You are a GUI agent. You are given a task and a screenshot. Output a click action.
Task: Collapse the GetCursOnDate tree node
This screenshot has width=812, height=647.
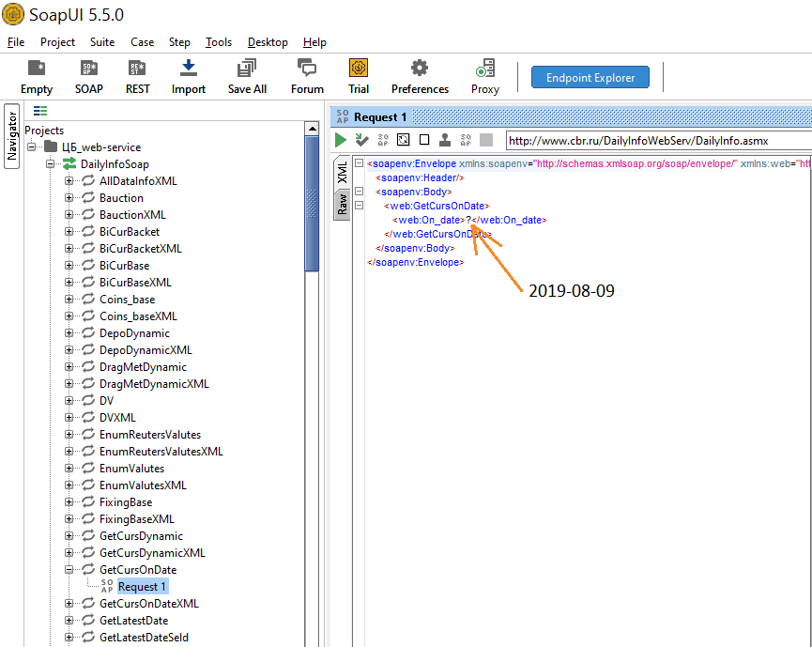(x=69, y=570)
